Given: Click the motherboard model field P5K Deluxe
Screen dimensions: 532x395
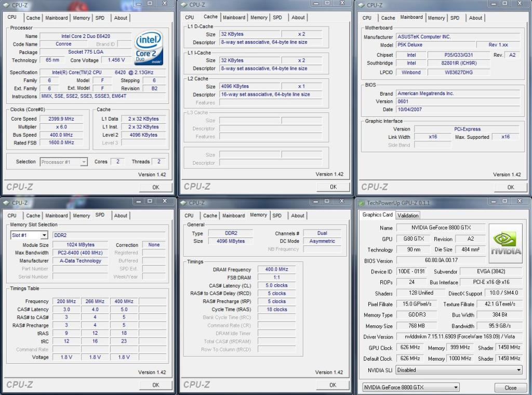Looking at the screenshot, I should pos(435,45).
